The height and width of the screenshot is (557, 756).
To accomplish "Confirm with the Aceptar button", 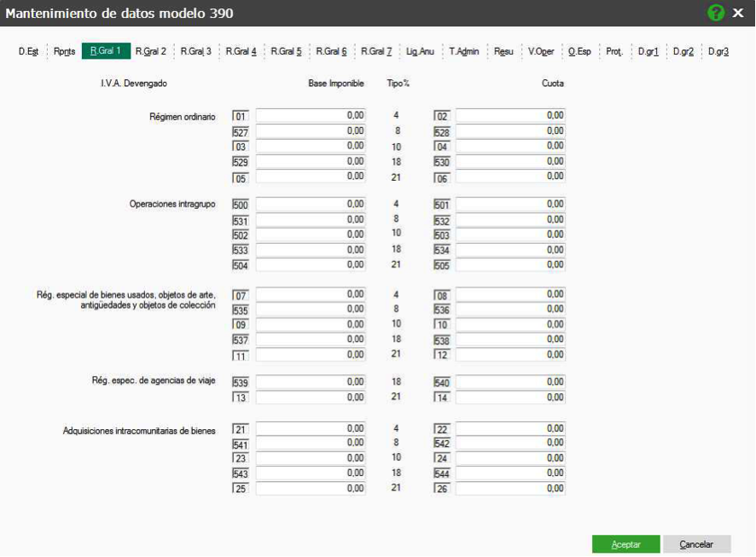I will 625,544.
